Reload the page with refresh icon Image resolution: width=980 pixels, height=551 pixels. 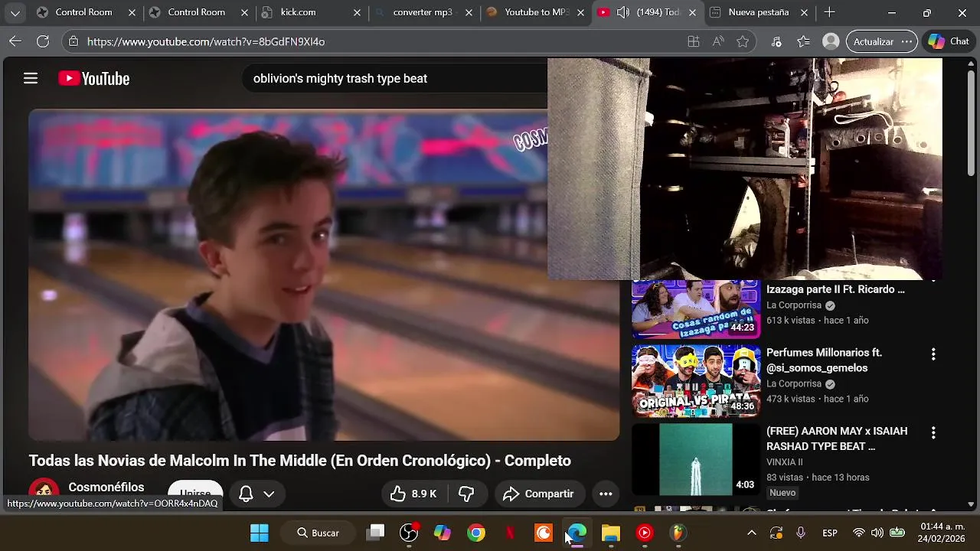43,41
